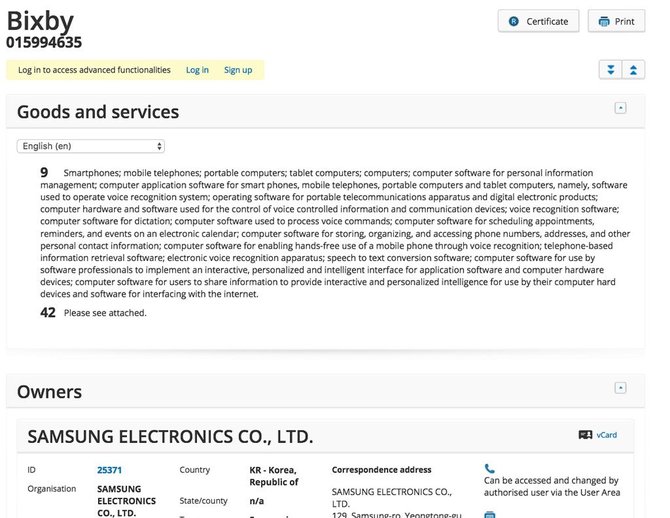Click the 'n/a' state/county value
670x518 pixels.
[256, 501]
